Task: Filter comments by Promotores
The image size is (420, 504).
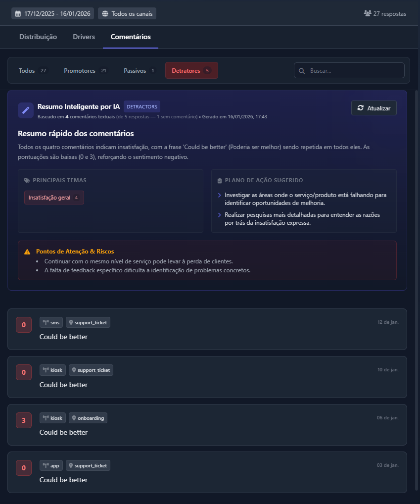Action: click(x=80, y=70)
